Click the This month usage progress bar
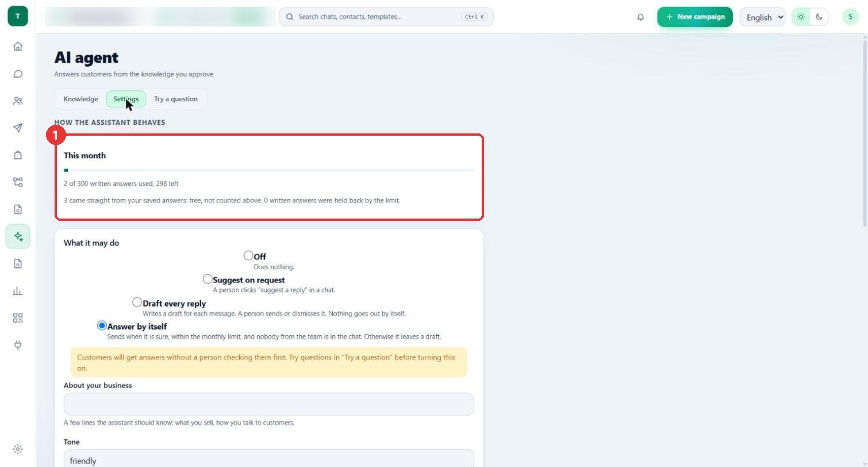868x467 pixels. point(269,170)
